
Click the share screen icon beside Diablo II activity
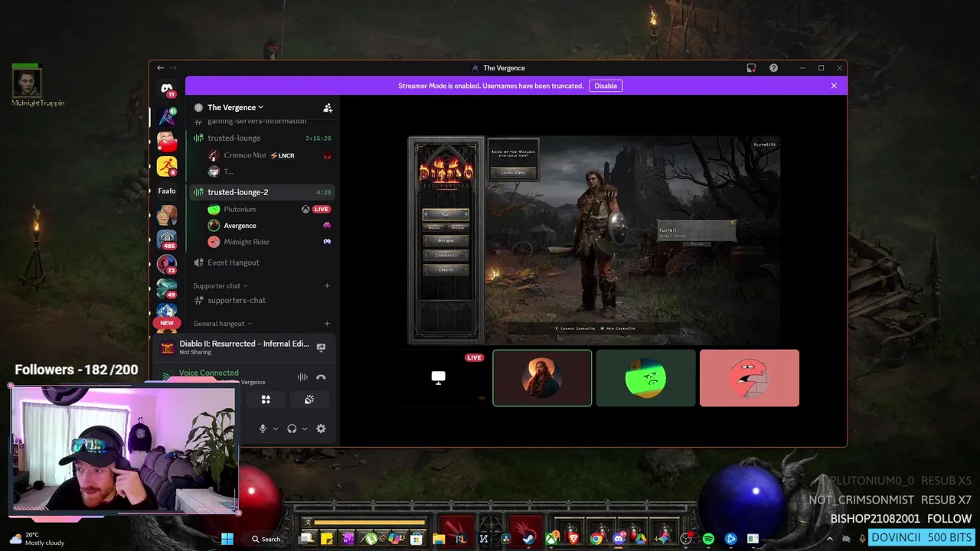point(321,347)
